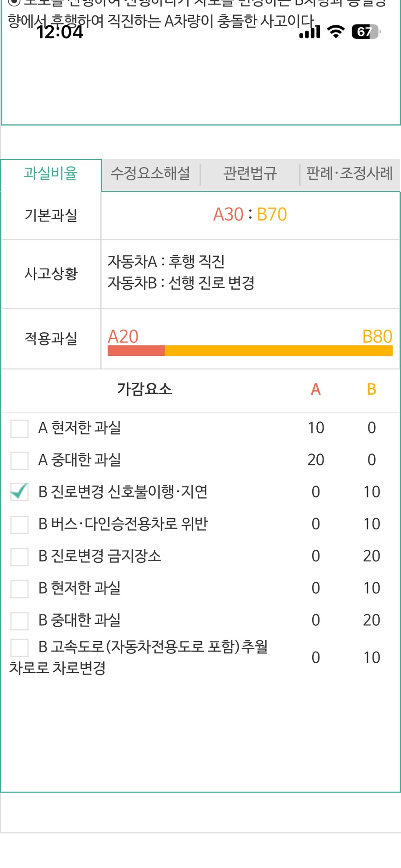
Task: Tap the battery level indicator
Action: point(366,32)
